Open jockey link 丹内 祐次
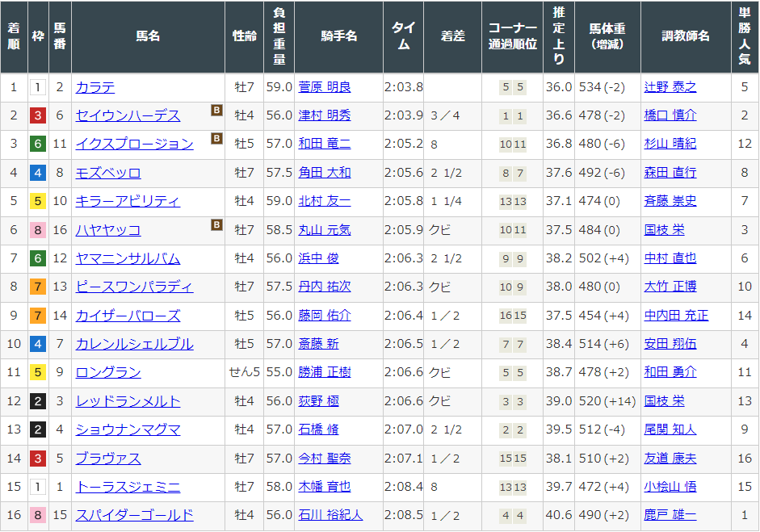 point(324,287)
